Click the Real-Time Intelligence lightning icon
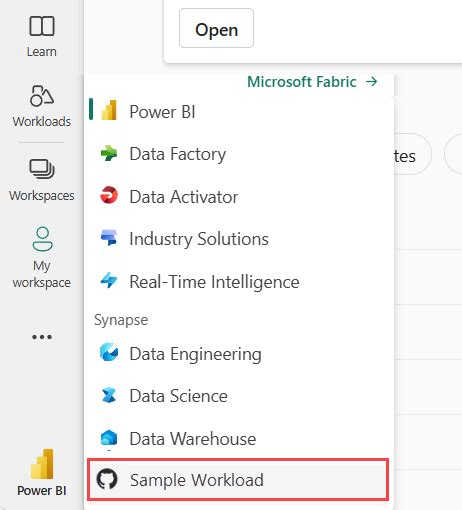Screen dimensions: 462x510 pos(109,280)
